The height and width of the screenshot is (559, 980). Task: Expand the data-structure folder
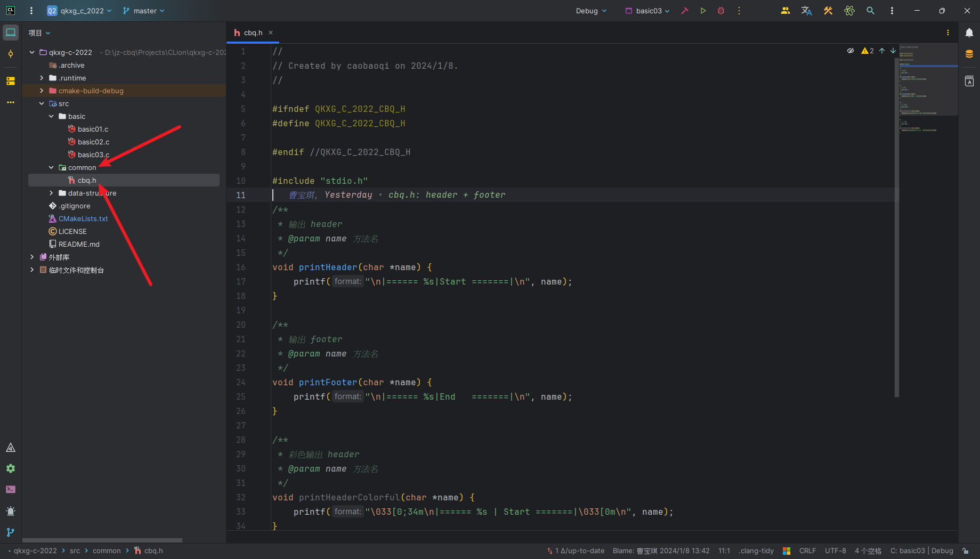point(51,193)
